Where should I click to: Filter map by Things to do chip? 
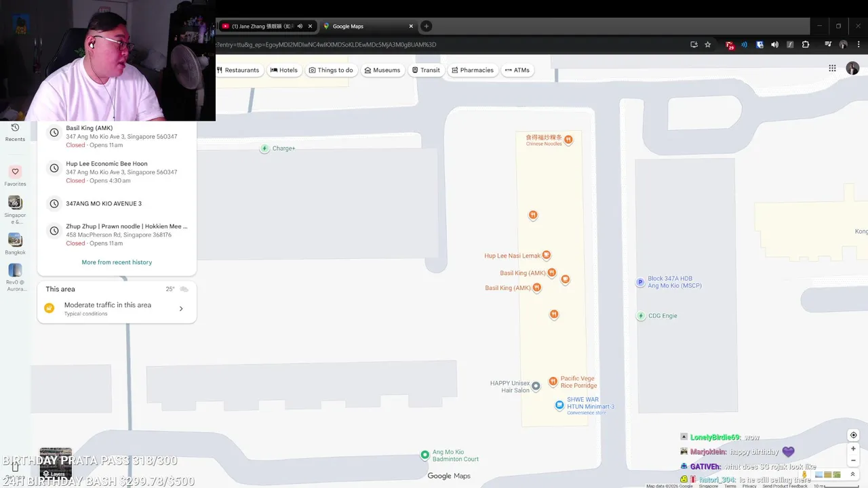click(331, 70)
